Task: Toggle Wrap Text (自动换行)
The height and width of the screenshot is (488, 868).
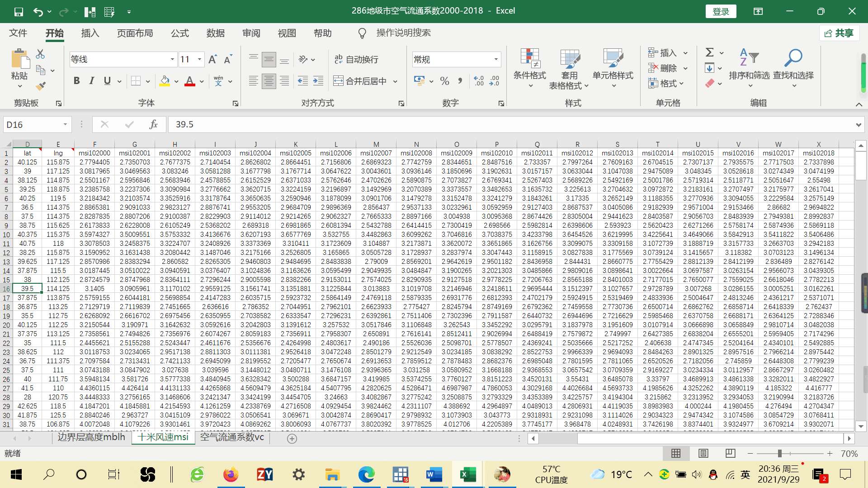Action: click(356, 59)
